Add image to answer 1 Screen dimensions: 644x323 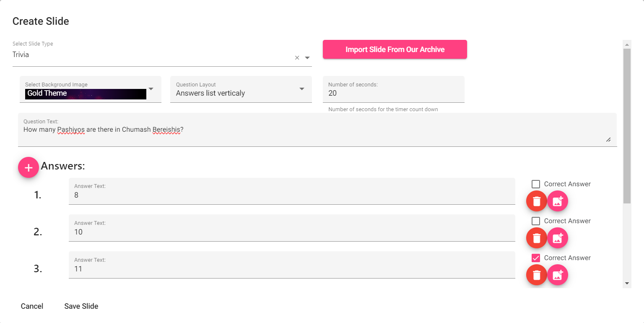point(558,201)
